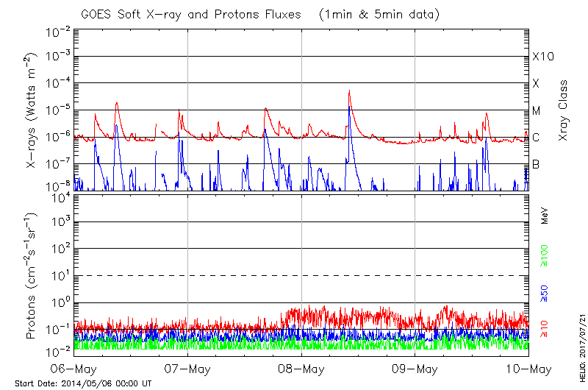Select the 07-May date tick label

pyautogui.click(x=187, y=368)
